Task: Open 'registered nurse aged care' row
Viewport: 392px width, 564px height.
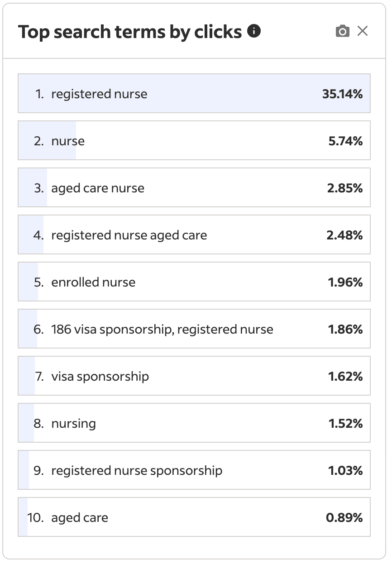Action: coord(194,235)
